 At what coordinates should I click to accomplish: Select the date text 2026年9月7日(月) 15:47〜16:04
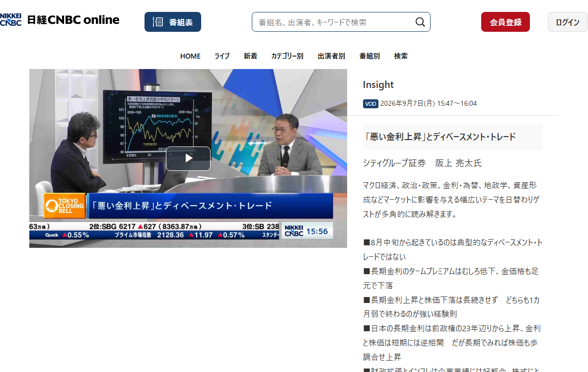428,103
